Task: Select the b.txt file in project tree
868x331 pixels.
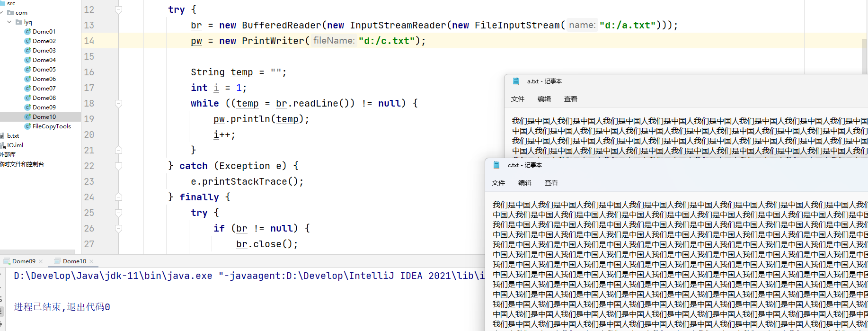Action: click(x=13, y=136)
